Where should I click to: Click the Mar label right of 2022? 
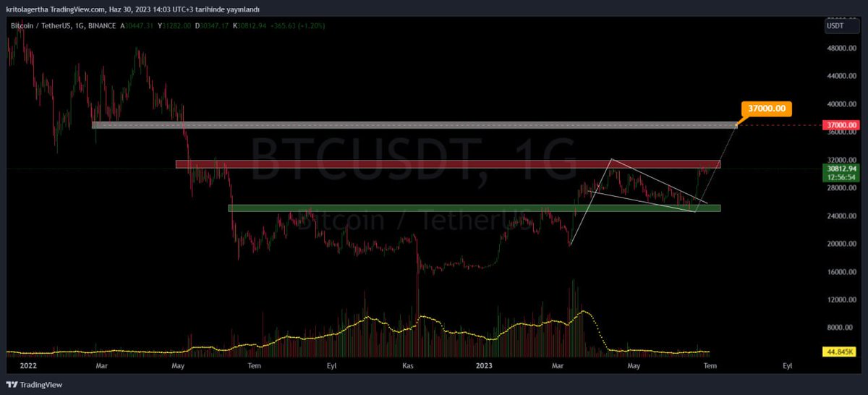click(101, 366)
